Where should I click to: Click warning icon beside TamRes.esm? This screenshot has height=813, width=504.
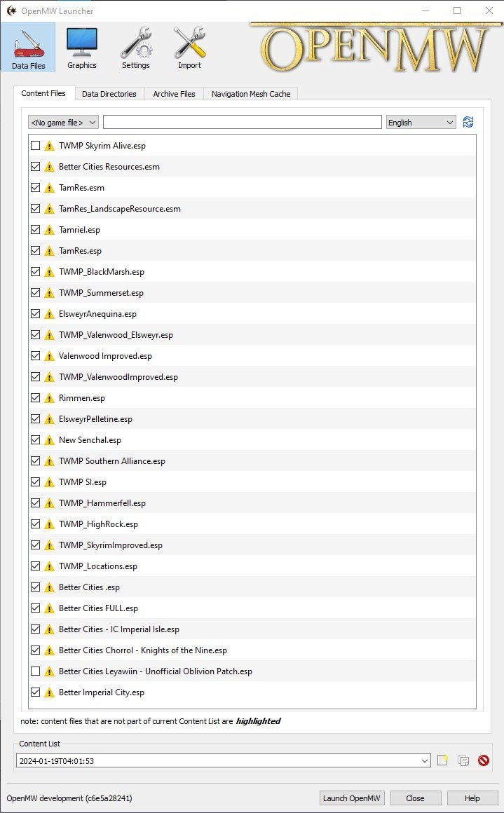49,188
